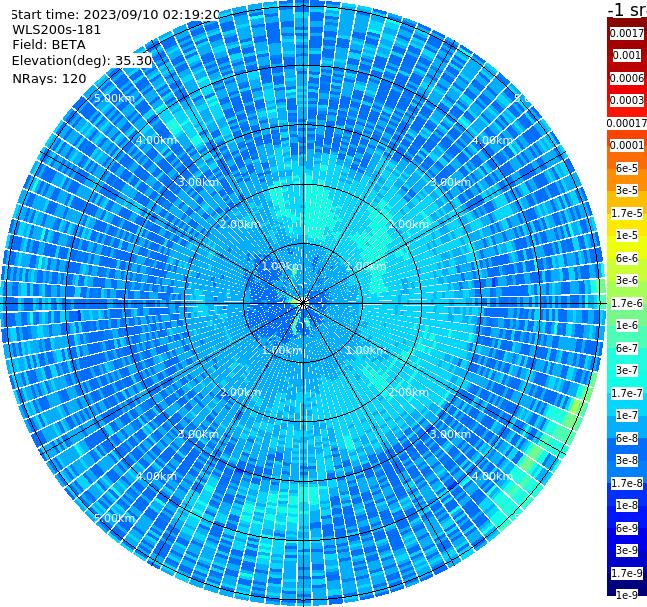Pick the yellow 1e-5 colorbar level
Viewport: 647px width, 607px height.
[627, 235]
